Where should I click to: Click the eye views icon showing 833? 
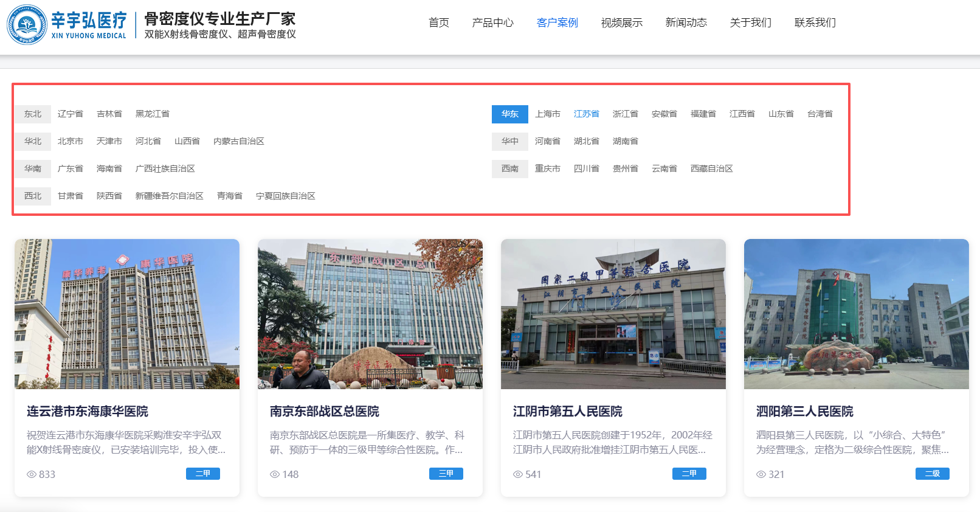point(32,474)
